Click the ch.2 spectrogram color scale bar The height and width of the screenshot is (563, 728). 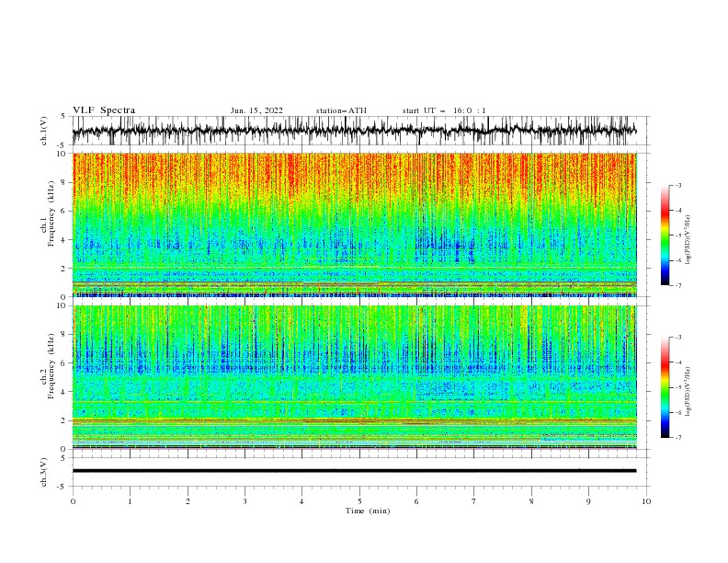(665, 387)
